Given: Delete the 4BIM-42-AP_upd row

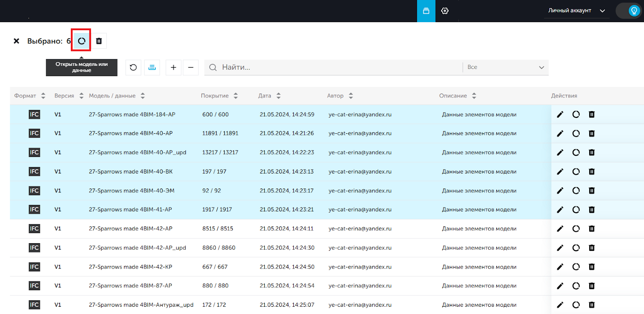Looking at the screenshot, I should coord(592,248).
